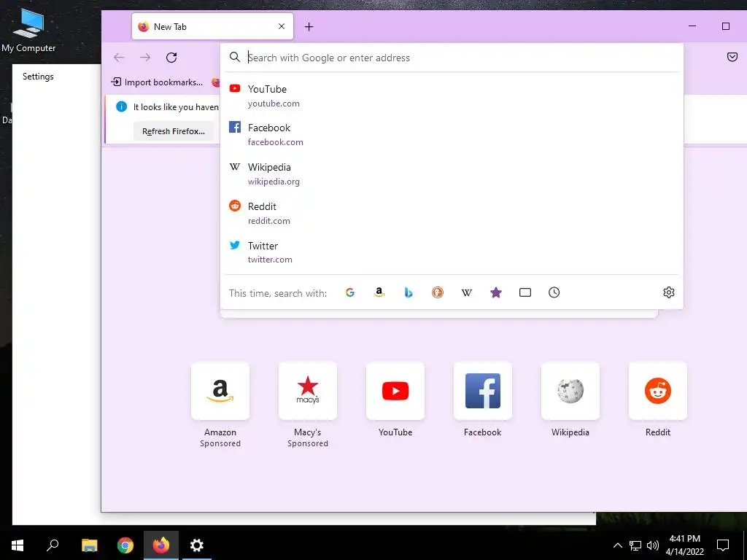Viewport: 747px width, 560px height.
Task: Choose the Facebook suggestion in the dropdown
Action: (452, 135)
